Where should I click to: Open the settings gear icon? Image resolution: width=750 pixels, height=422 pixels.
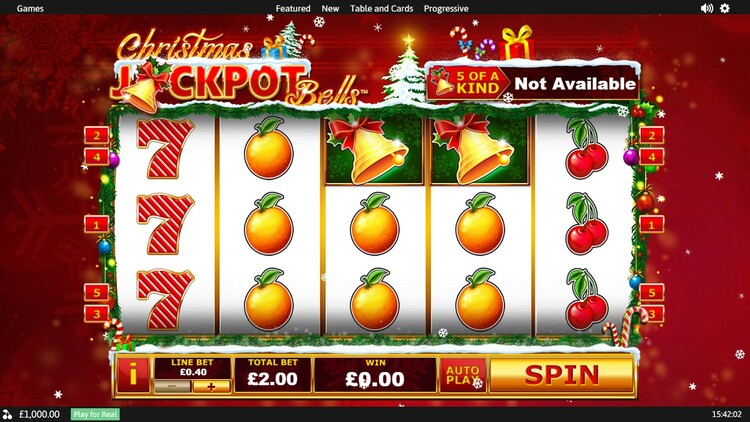click(725, 8)
